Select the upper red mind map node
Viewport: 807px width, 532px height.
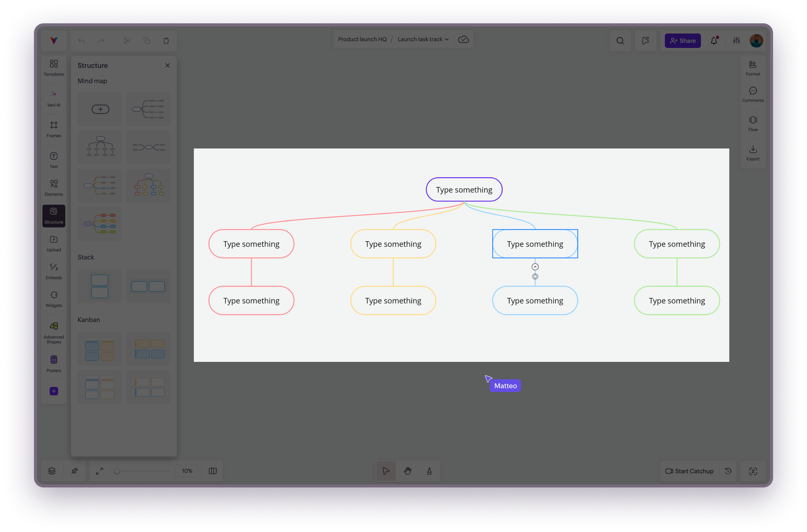(251, 244)
